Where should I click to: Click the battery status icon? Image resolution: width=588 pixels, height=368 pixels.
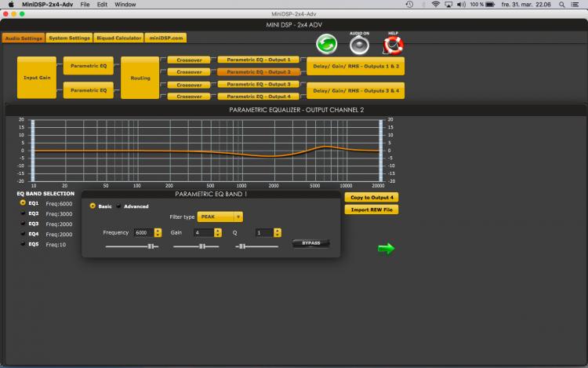coord(491,5)
